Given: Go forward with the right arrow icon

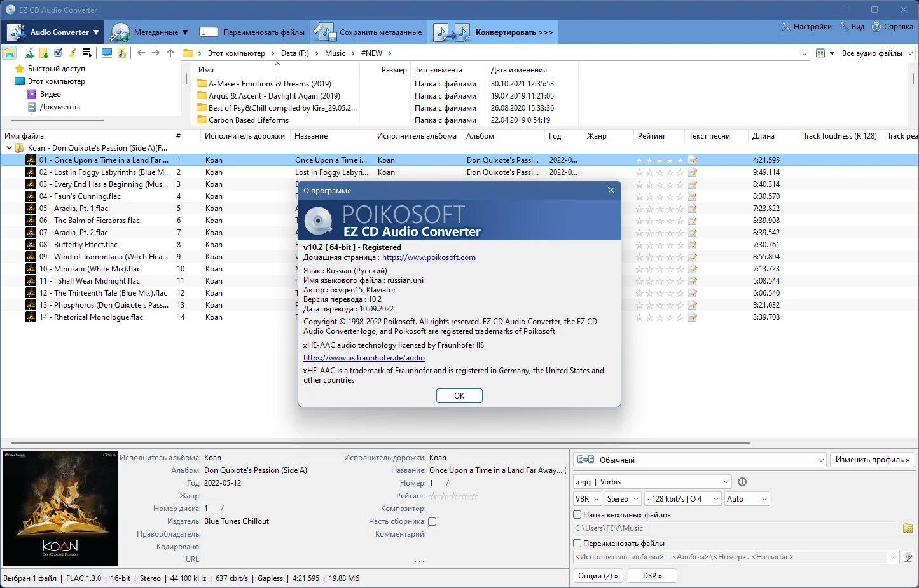Looking at the screenshot, I should pos(156,53).
